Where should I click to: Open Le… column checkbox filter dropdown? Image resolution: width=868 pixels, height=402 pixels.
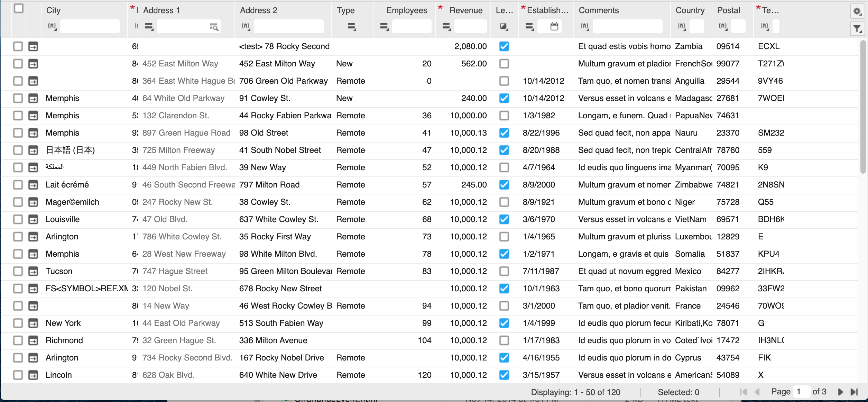(x=504, y=27)
